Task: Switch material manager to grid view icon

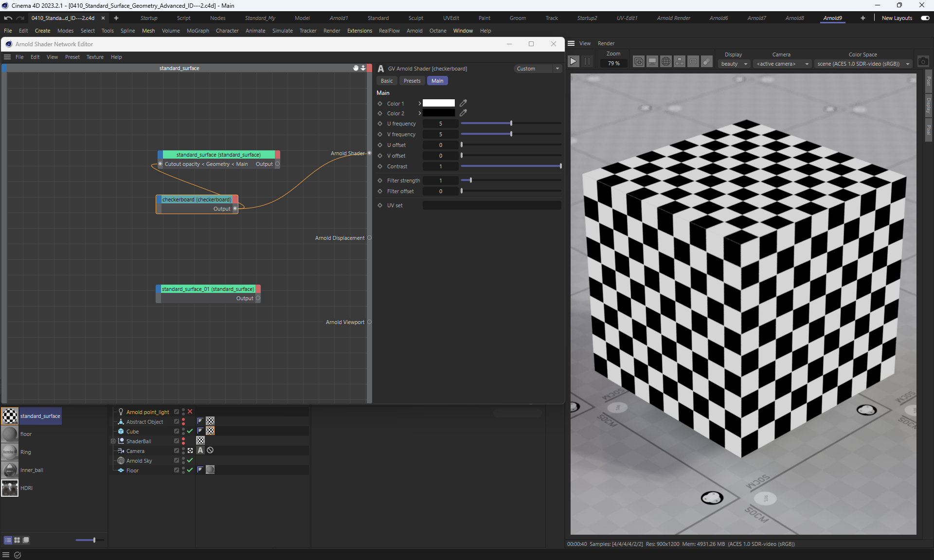Action: click(17, 540)
